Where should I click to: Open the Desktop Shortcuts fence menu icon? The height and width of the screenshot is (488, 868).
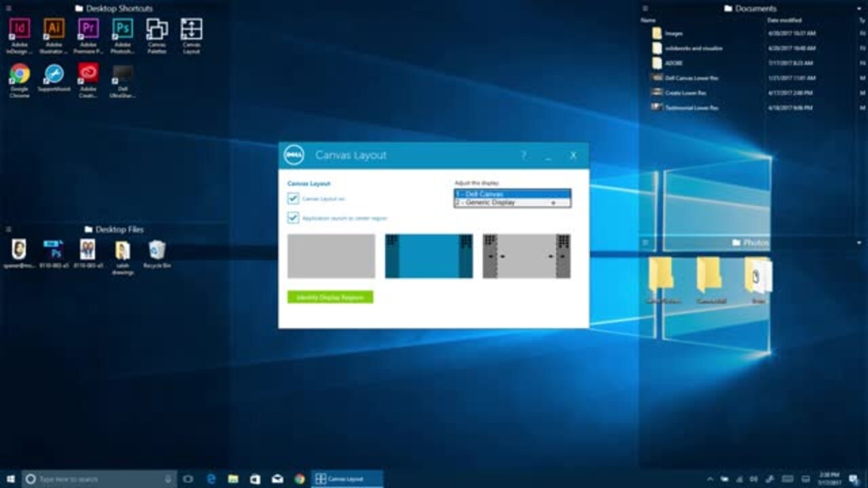8,9
